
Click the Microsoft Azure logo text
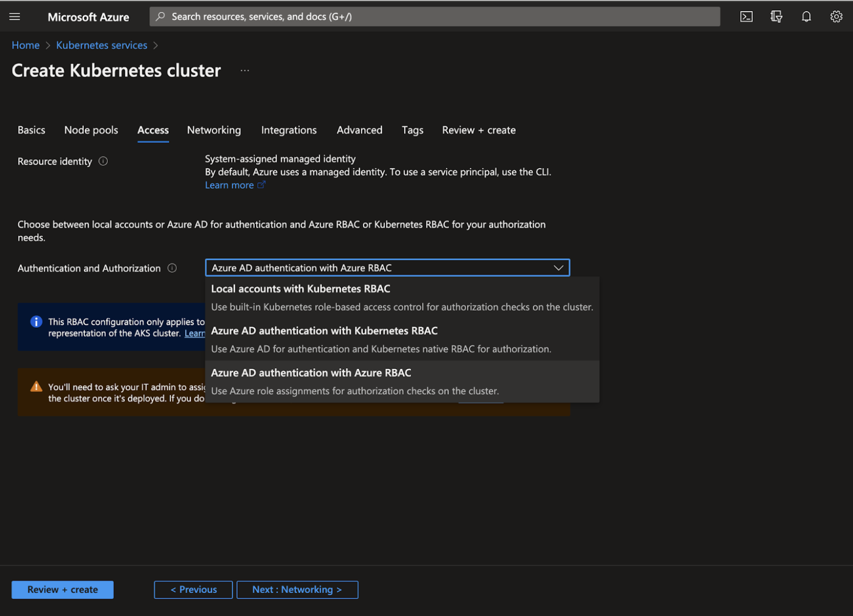point(88,17)
